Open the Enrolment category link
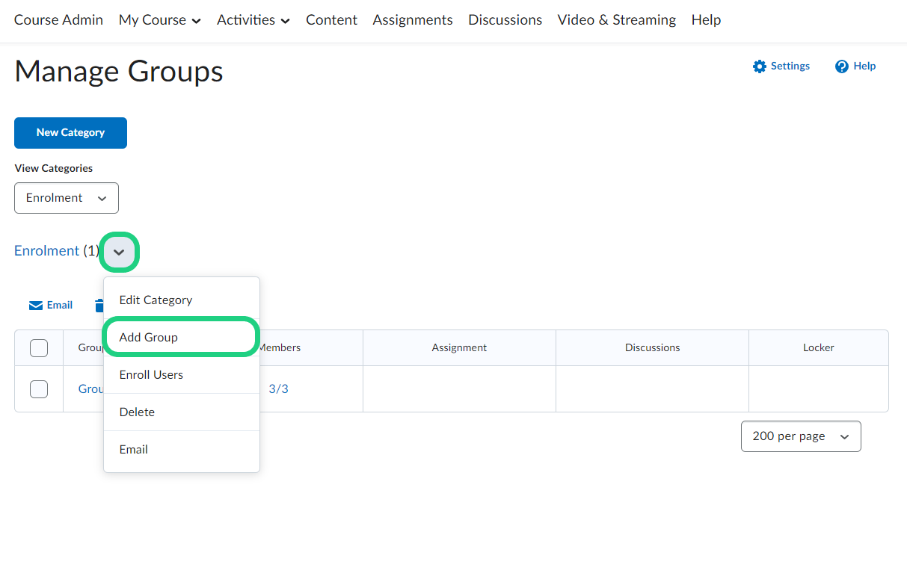 pos(46,251)
